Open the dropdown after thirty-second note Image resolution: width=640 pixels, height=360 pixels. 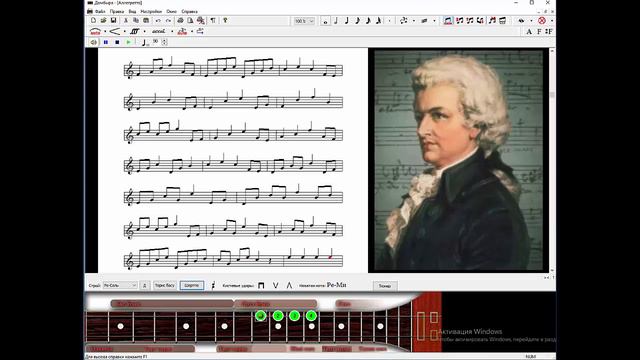coord(389,21)
